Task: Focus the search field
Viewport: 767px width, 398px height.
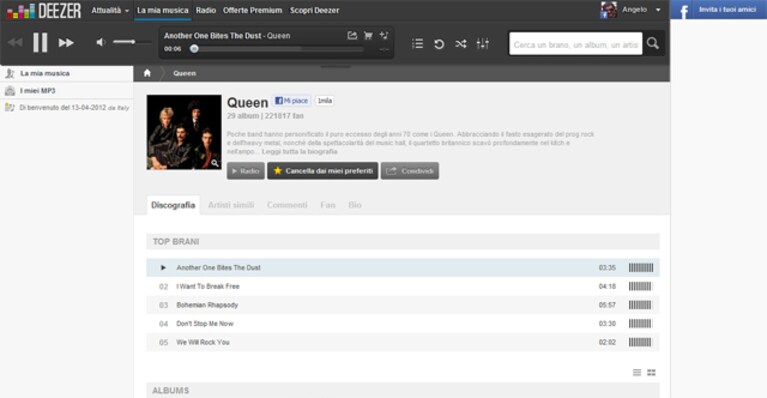Action: tap(575, 44)
